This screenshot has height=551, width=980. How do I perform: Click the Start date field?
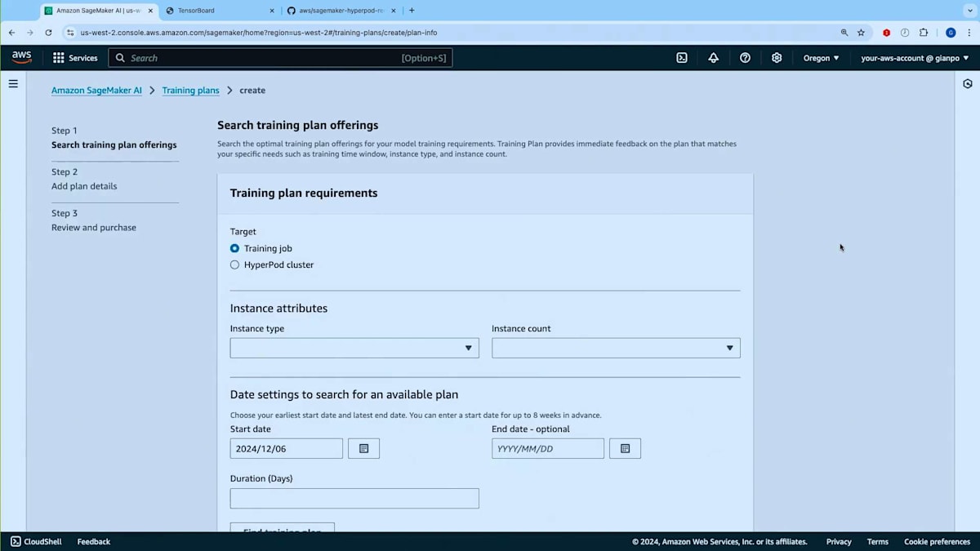[x=287, y=448]
